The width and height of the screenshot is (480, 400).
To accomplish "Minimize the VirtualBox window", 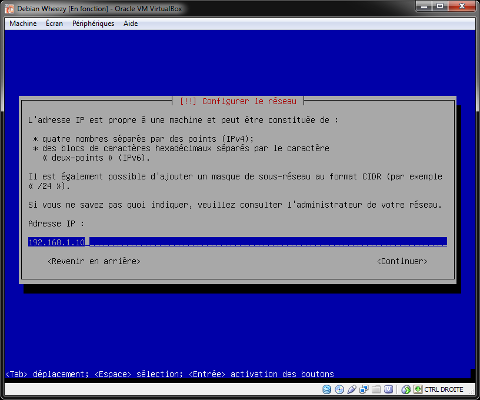I will pos(424,6).
